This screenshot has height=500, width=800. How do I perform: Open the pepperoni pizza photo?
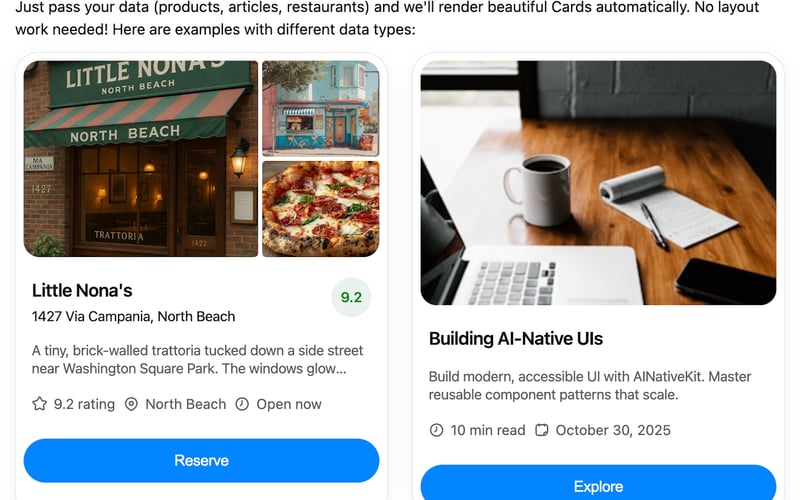pyautogui.click(x=321, y=209)
